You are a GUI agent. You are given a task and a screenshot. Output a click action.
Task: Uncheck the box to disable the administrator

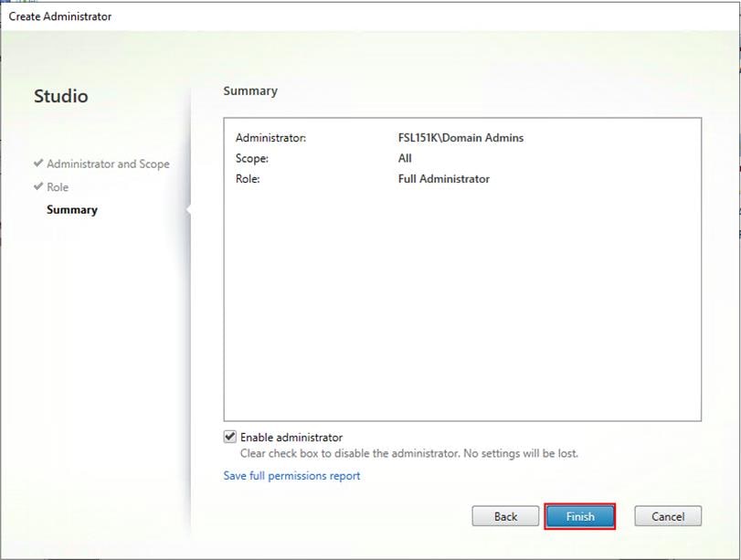point(230,437)
